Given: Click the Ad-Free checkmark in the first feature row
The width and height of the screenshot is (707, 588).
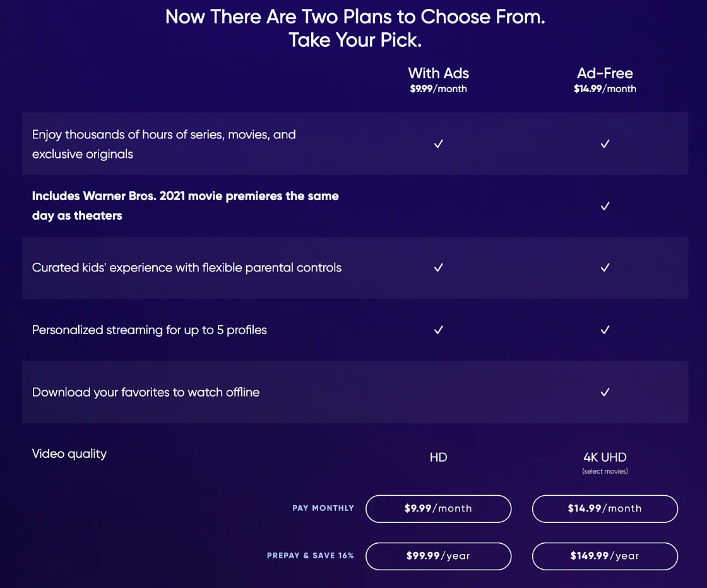Looking at the screenshot, I should (x=605, y=143).
